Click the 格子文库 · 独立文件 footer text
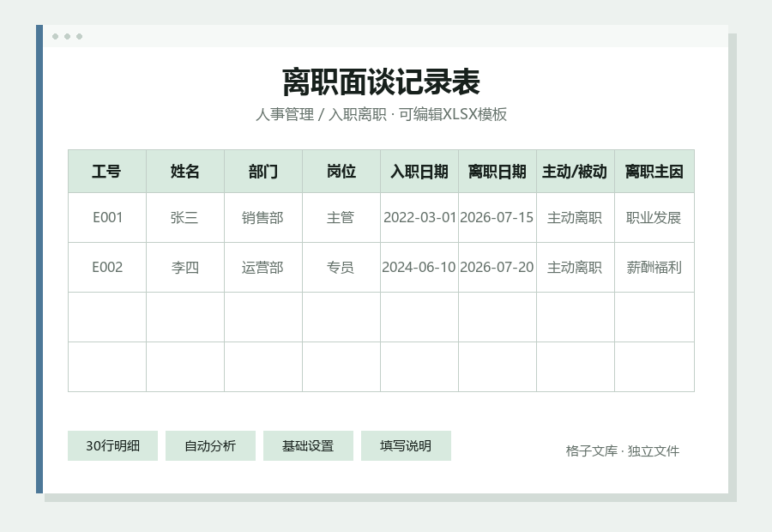 click(623, 450)
